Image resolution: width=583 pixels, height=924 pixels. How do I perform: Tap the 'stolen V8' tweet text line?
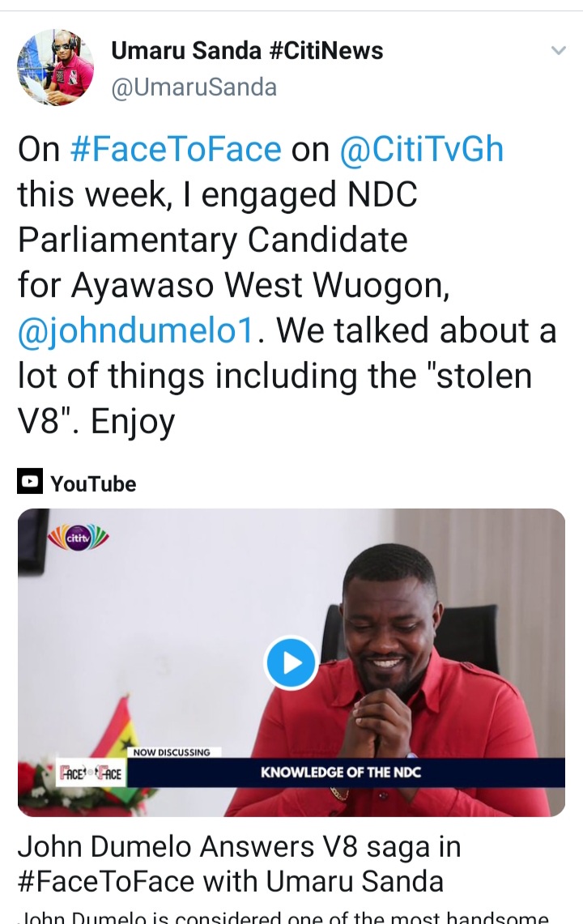275,378
